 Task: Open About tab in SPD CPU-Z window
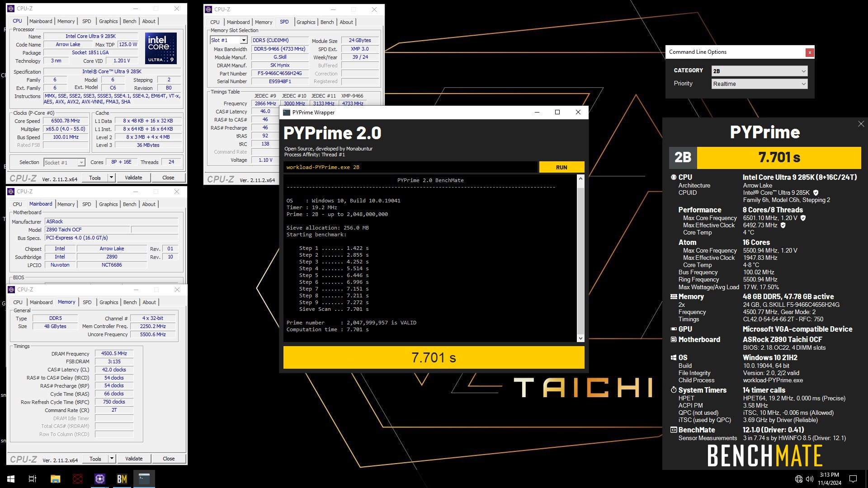346,22
